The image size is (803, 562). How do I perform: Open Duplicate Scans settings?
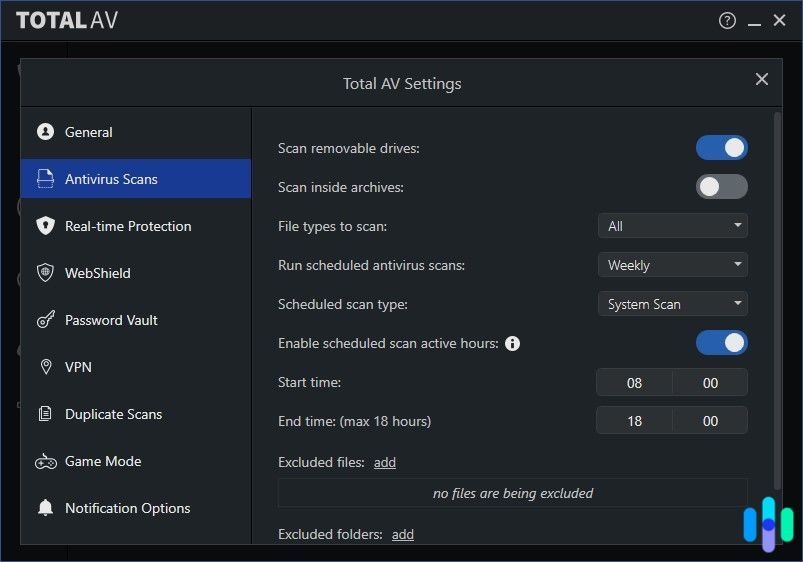(136, 414)
